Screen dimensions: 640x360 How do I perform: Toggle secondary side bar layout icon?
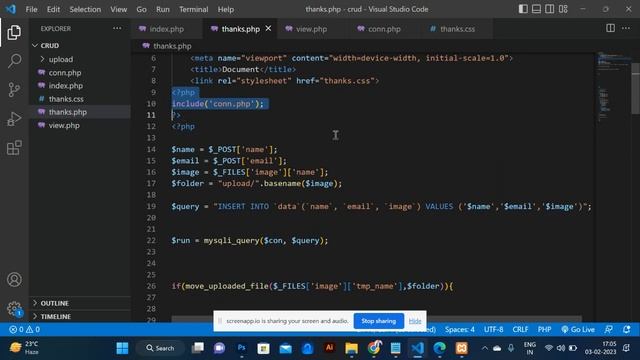(550, 9)
